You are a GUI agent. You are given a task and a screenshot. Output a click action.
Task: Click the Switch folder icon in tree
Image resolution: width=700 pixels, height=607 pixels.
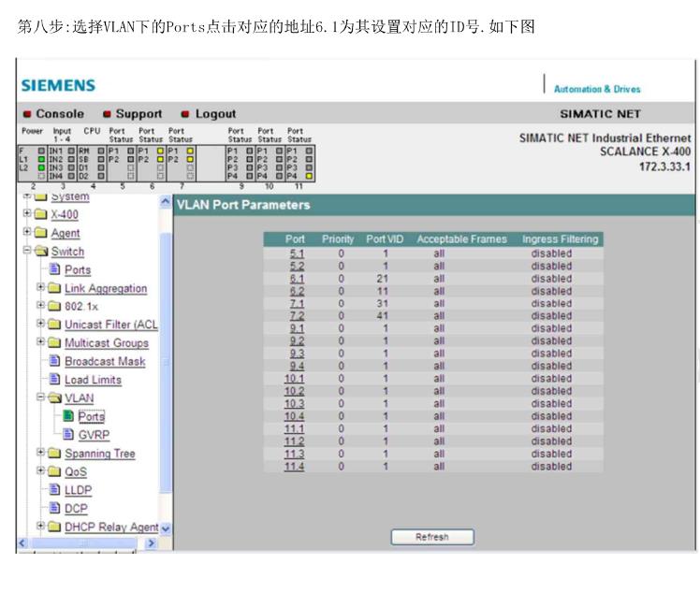[41, 252]
